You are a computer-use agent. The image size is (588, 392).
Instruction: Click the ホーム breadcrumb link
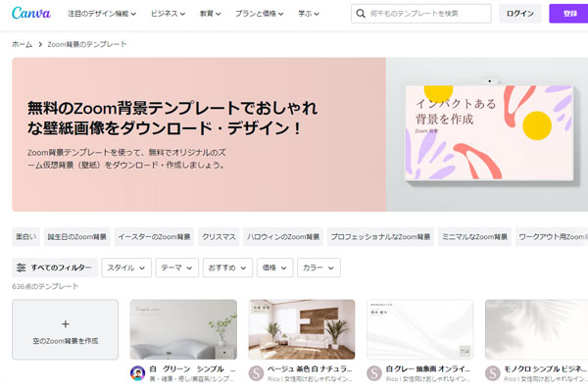click(23, 44)
